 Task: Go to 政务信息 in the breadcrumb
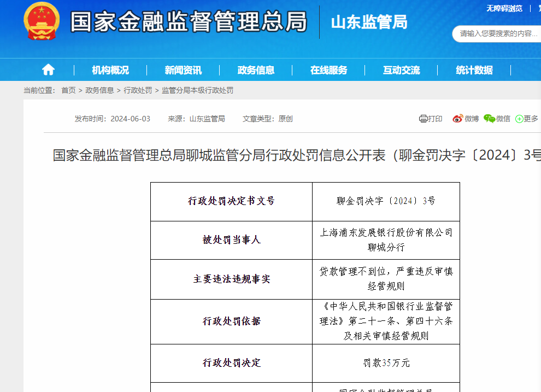[99, 90]
